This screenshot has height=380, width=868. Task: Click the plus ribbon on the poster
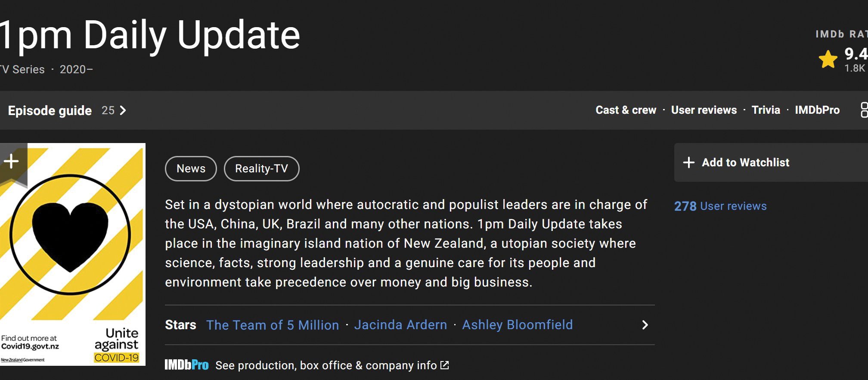(12, 164)
